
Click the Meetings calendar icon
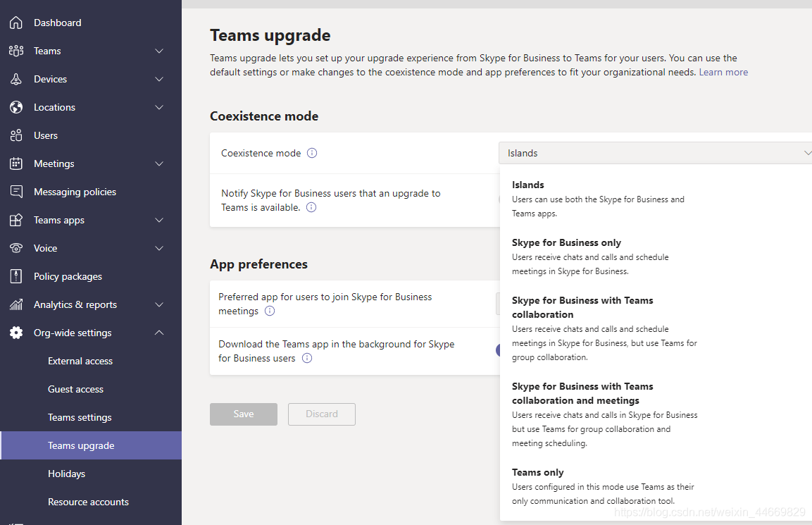click(16, 163)
